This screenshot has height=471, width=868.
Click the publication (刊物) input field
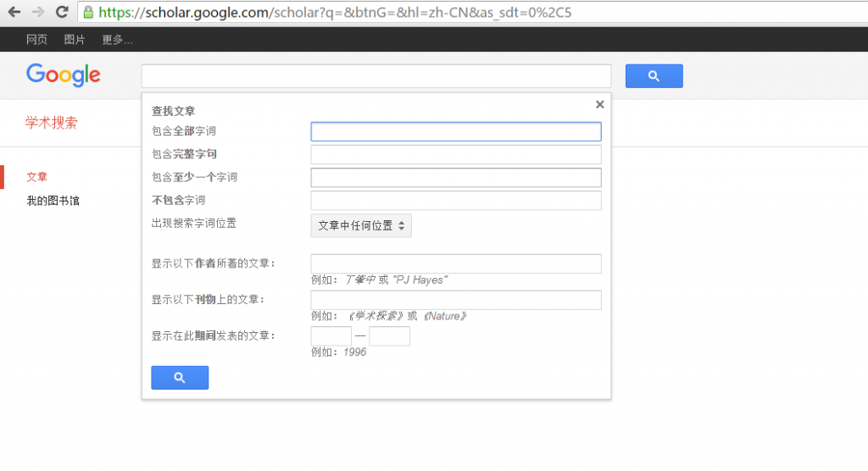[455, 299]
